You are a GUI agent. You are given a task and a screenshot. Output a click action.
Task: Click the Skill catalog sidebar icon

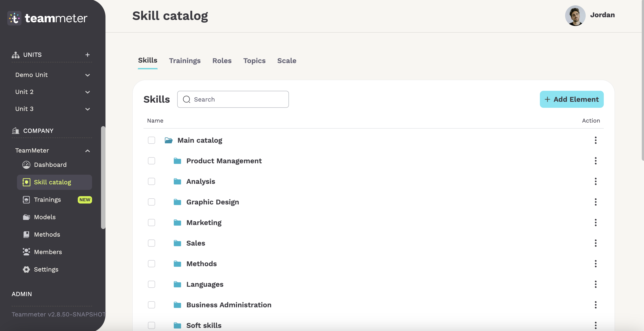pos(26,182)
